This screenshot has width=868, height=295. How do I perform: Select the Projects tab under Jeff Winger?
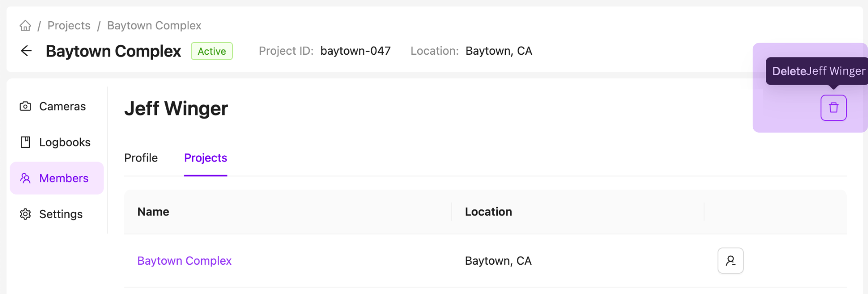[205, 158]
